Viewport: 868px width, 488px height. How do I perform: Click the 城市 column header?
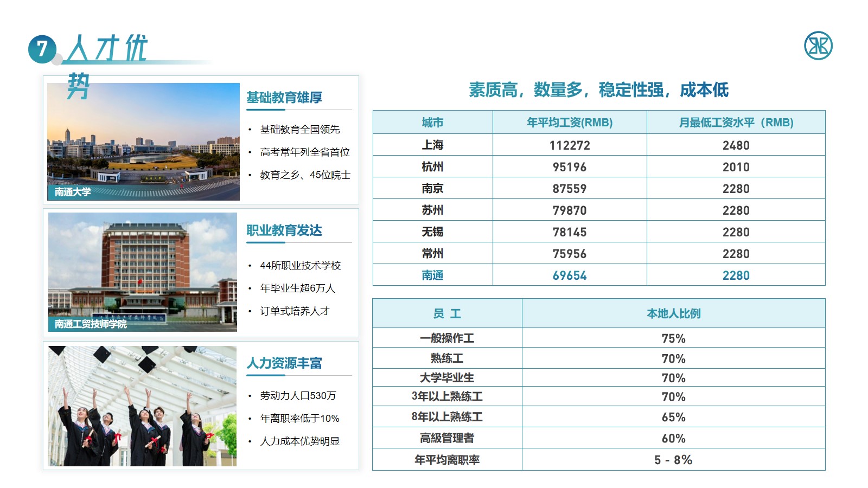point(432,123)
